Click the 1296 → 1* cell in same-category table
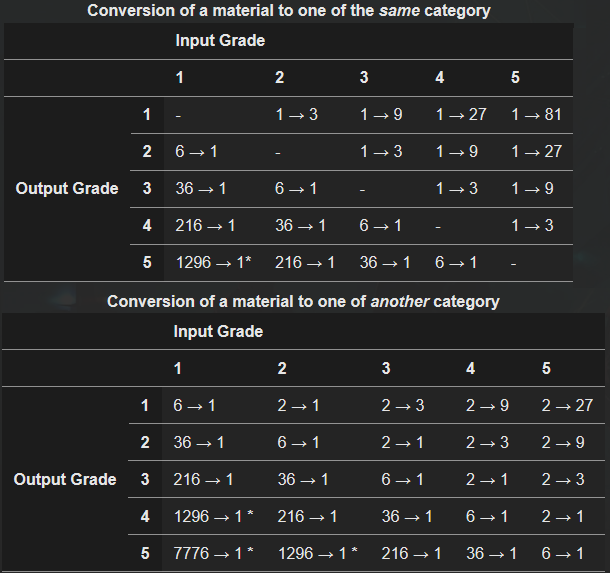 pos(214,263)
